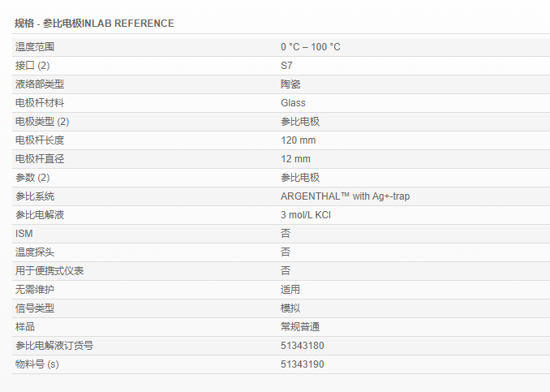Select the 液络部类型 label
This screenshot has height=392, width=550.
click(x=40, y=84)
